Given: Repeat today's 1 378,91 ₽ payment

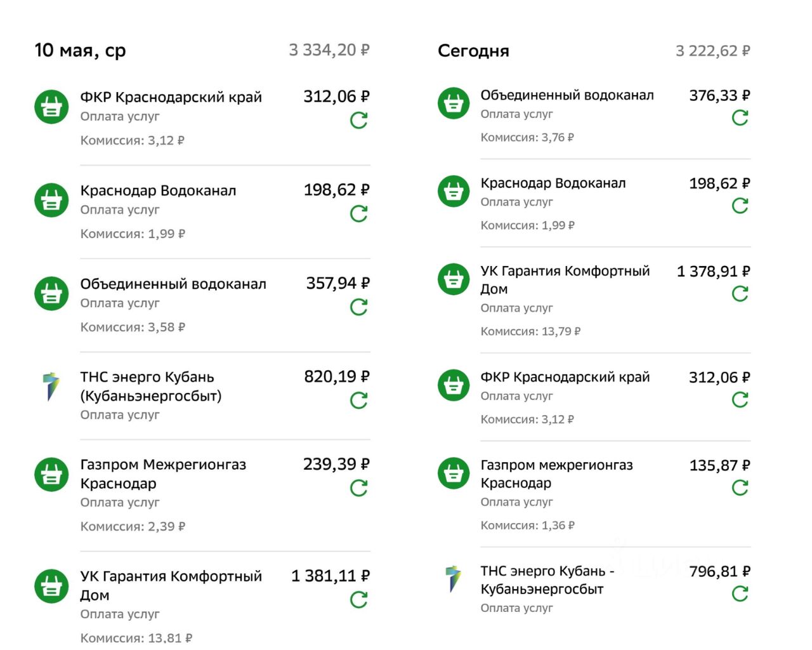Looking at the screenshot, I should pos(740,294).
